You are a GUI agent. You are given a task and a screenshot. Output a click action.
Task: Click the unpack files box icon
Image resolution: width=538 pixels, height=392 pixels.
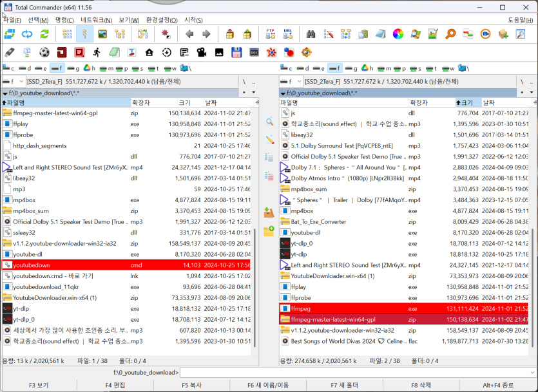[x=247, y=34]
